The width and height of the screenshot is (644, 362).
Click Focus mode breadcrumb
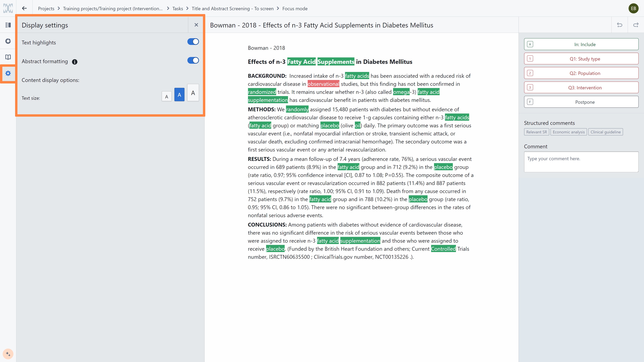[x=295, y=9]
